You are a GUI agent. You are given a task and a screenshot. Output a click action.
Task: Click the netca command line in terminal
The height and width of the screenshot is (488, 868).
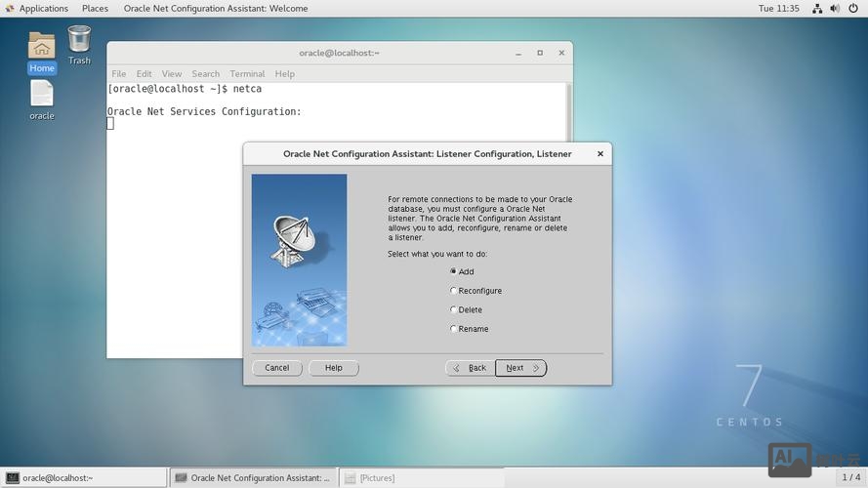185,89
